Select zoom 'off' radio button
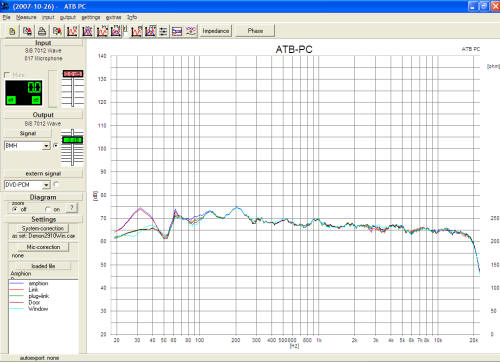Screen dimensions: 500x362 click(14, 209)
